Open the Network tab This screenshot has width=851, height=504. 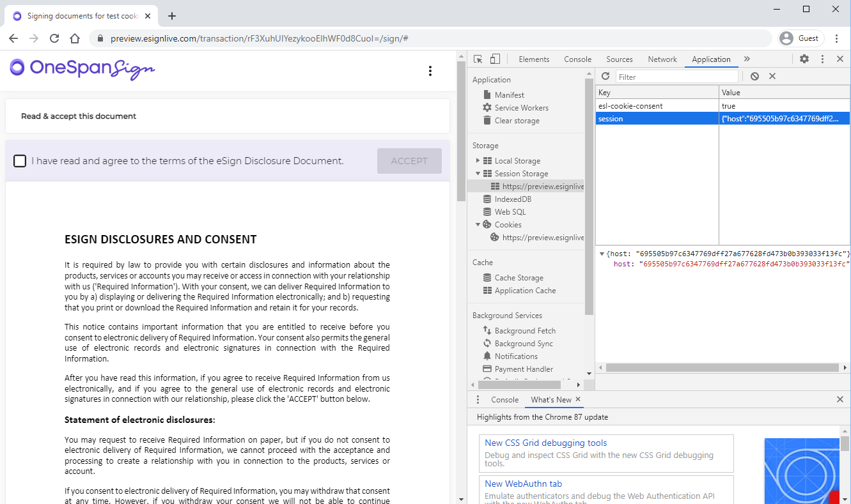click(x=662, y=59)
